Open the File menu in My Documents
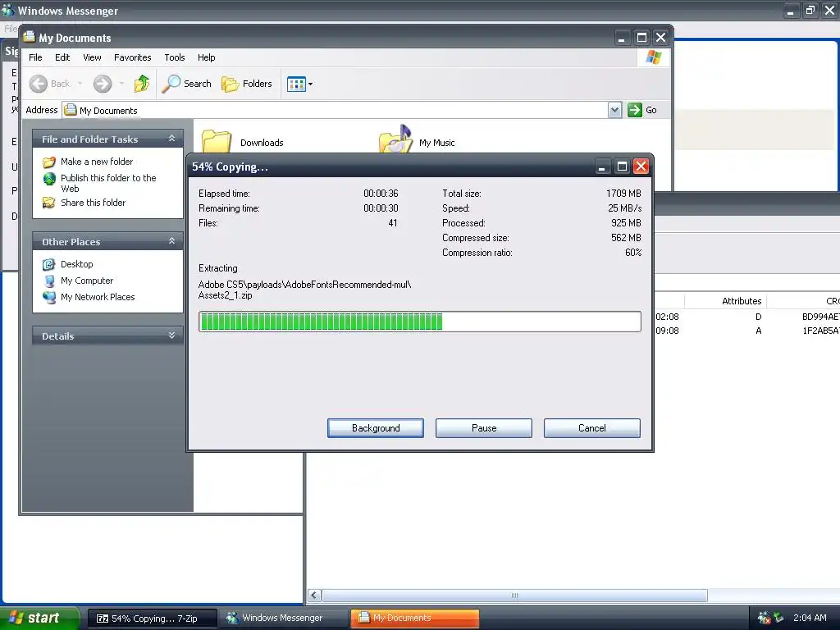This screenshot has width=840, height=630. tap(35, 57)
